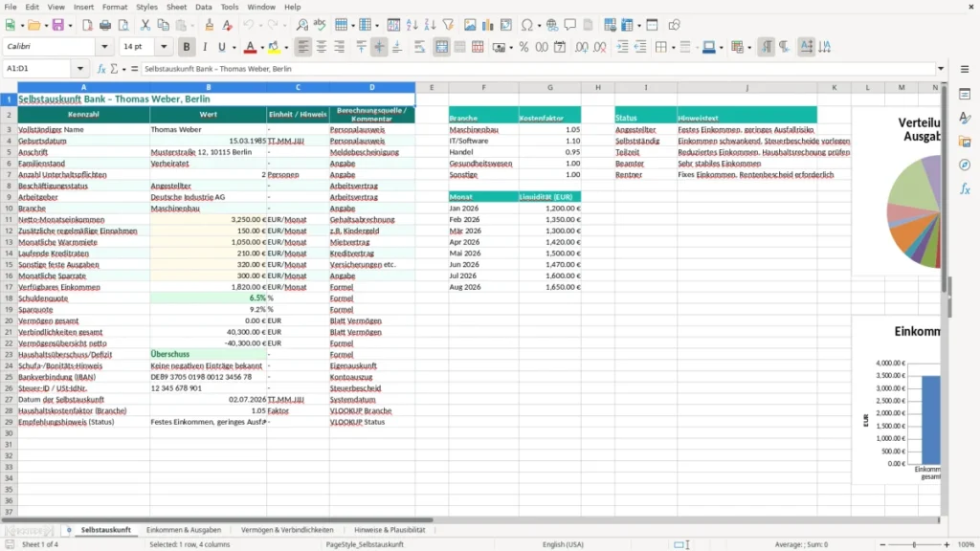Screen dimensions: 980x551
Task: Click Increase Indent icon
Action: [x=622, y=47]
